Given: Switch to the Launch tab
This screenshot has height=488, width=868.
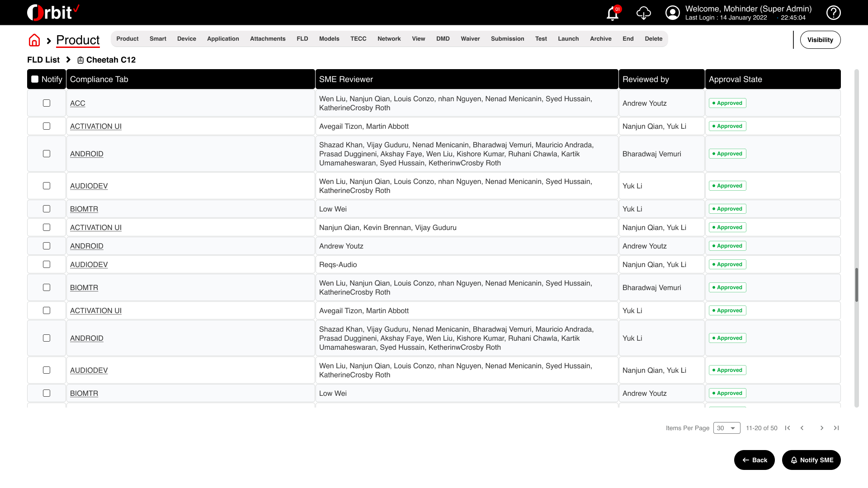Looking at the screenshot, I should coord(568,39).
